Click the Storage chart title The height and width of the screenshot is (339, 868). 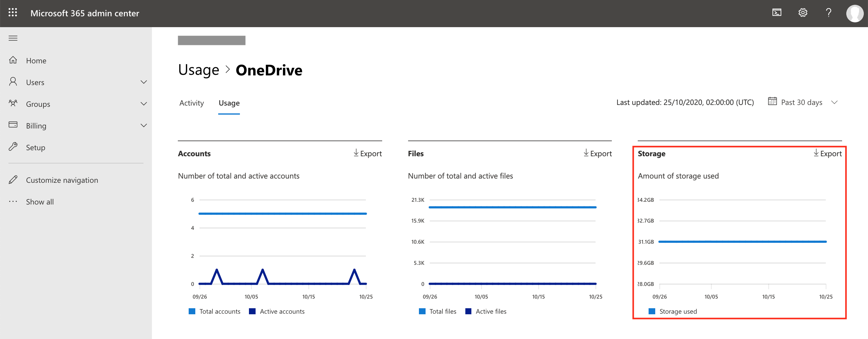[x=651, y=154]
